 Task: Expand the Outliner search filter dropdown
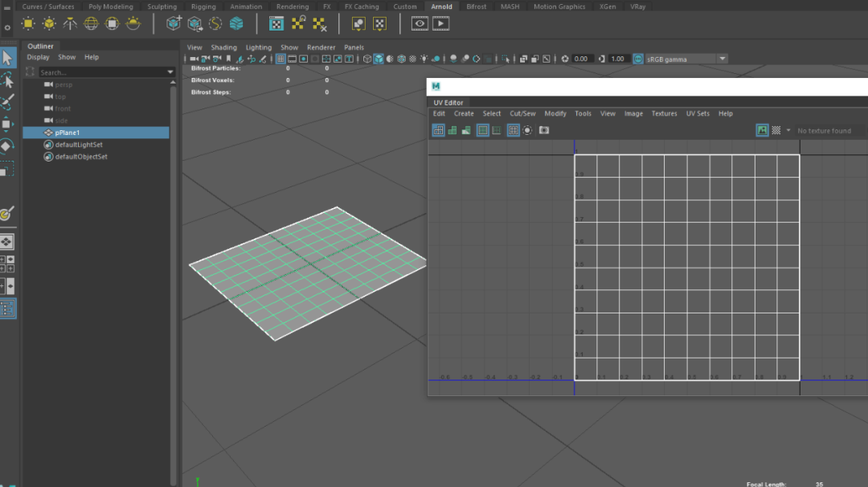170,72
